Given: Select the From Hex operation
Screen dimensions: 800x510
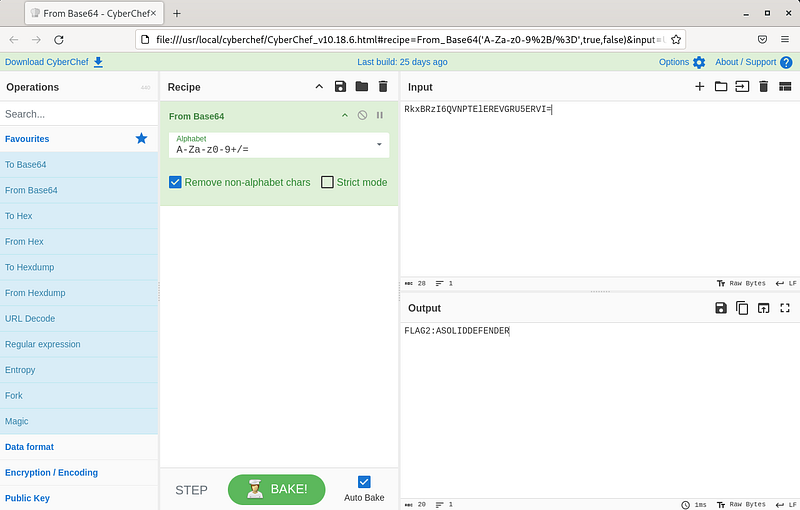Looking at the screenshot, I should (79, 242).
